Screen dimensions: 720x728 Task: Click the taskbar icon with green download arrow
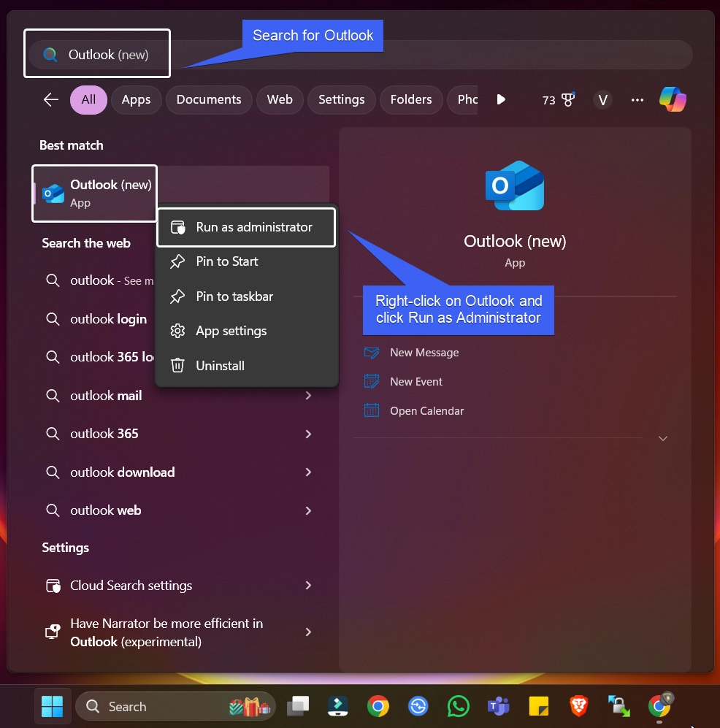(x=618, y=706)
